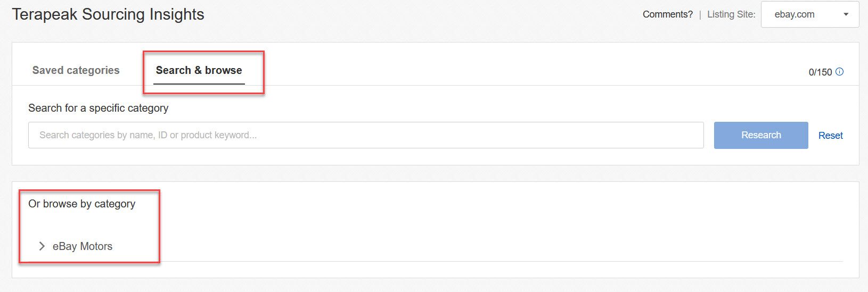Click the Search for a specific category label
868x292 pixels.
pyautogui.click(x=98, y=108)
